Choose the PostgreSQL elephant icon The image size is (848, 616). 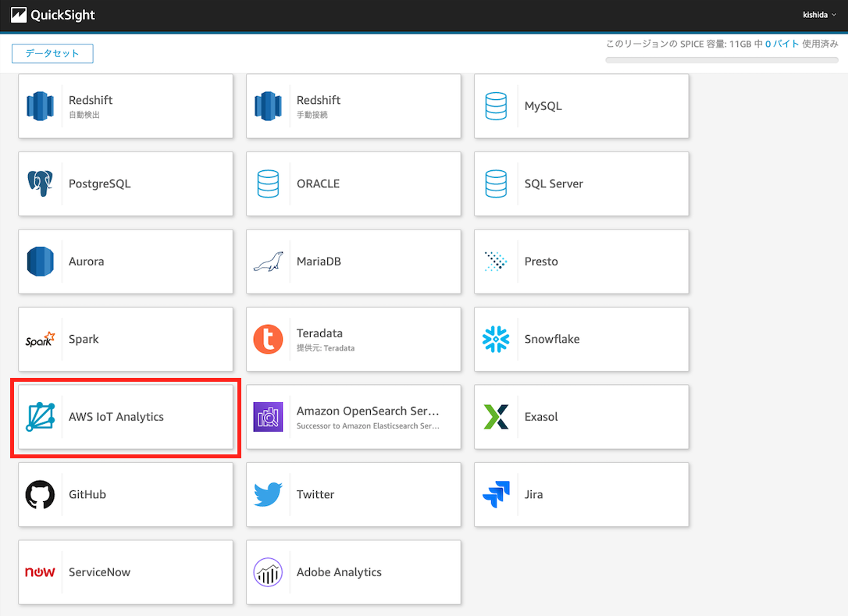coord(40,184)
